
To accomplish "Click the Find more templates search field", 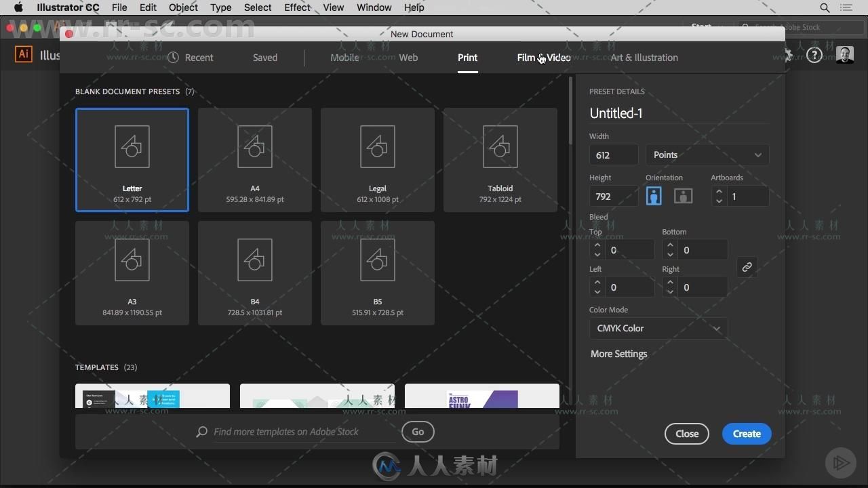I will (304, 432).
